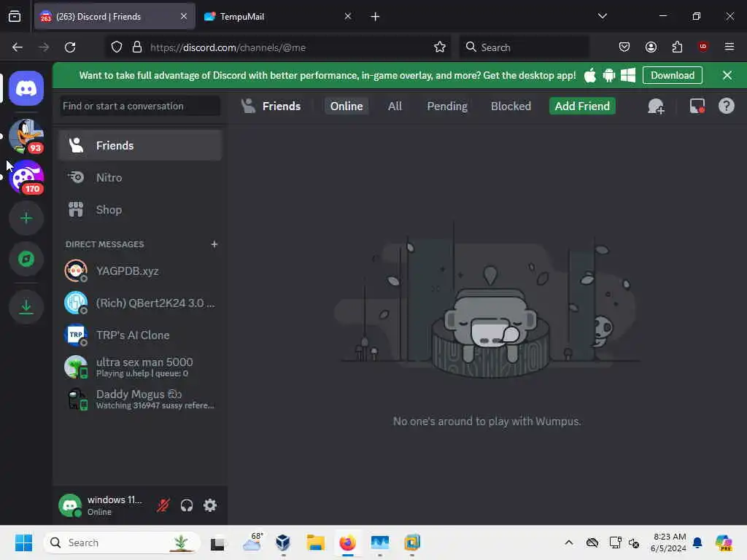Open the purple server with 170 badge

coord(26,177)
